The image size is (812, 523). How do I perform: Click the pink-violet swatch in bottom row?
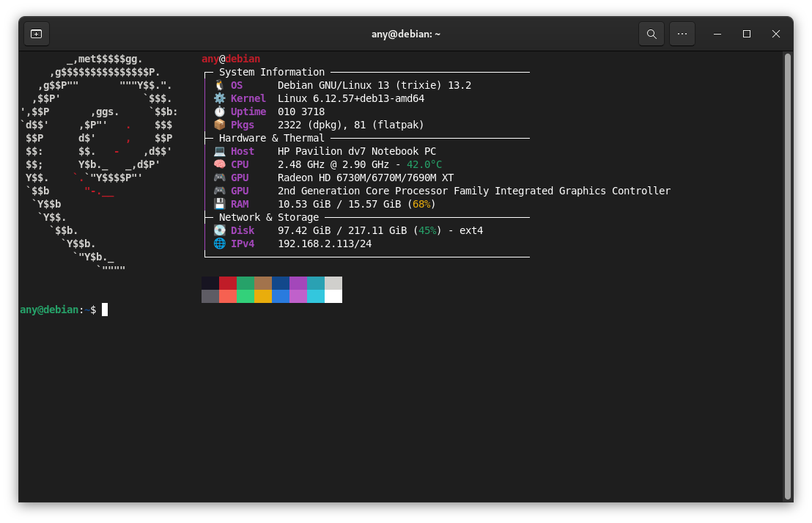(x=298, y=296)
